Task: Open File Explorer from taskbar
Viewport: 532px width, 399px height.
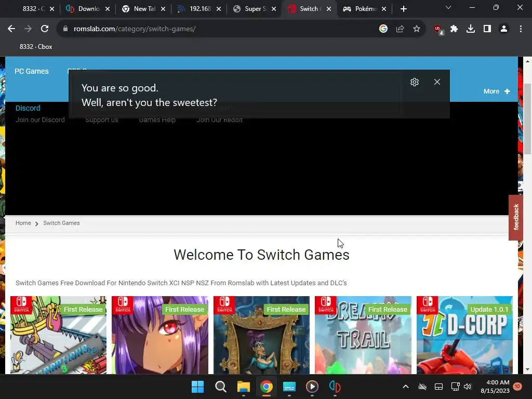Action: click(243, 387)
